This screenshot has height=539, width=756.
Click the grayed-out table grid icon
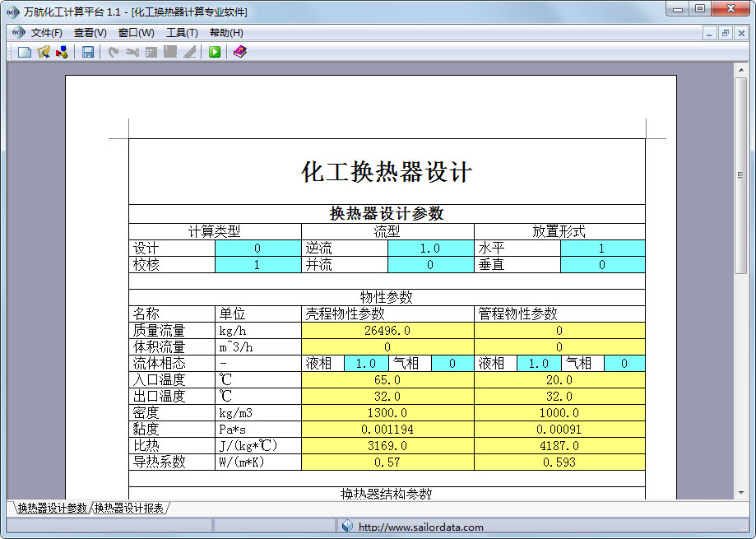click(x=151, y=52)
